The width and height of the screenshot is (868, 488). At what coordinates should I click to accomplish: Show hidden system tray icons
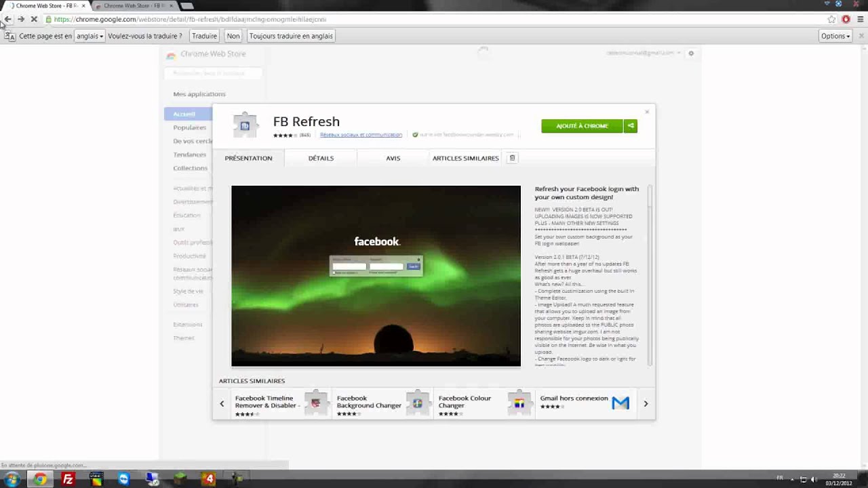pos(791,479)
